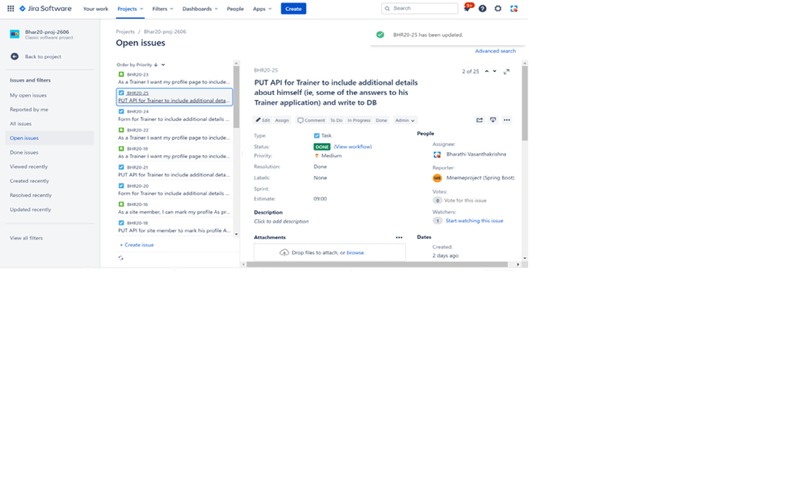The height and width of the screenshot is (483, 806).
Task: Toggle sort direction arrow next to Order by Priority
Action: click(x=156, y=65)
